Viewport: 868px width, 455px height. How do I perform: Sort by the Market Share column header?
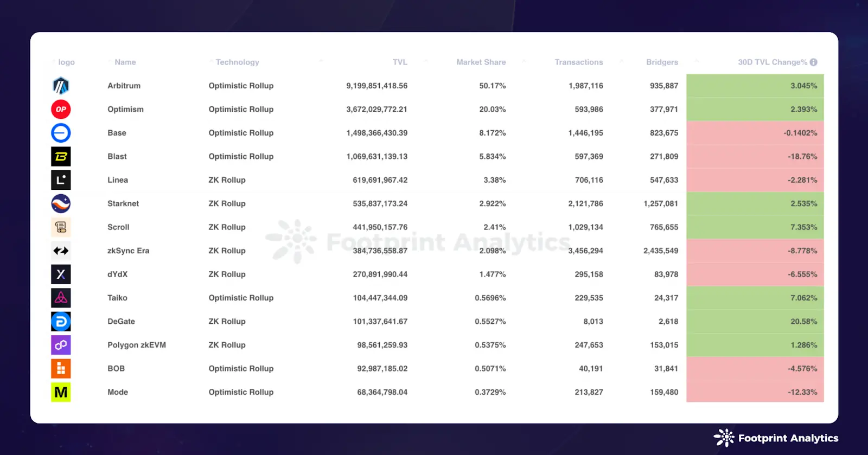point(481,62)
